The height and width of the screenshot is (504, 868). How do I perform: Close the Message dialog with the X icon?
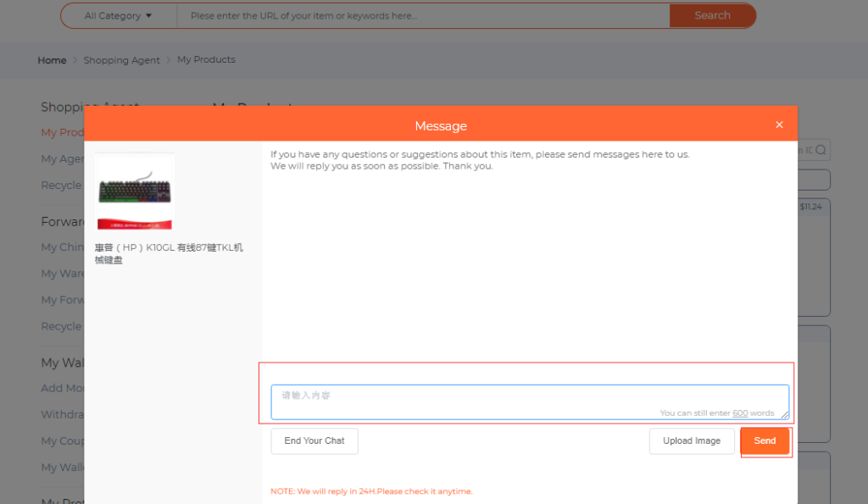point(779,124)
